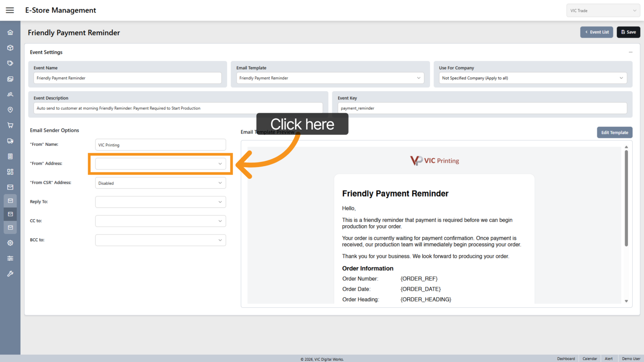This screenshot has width=644, height=362.
Task: Click the delivery truck sidebar icon
Action: [x=10, y=141]
